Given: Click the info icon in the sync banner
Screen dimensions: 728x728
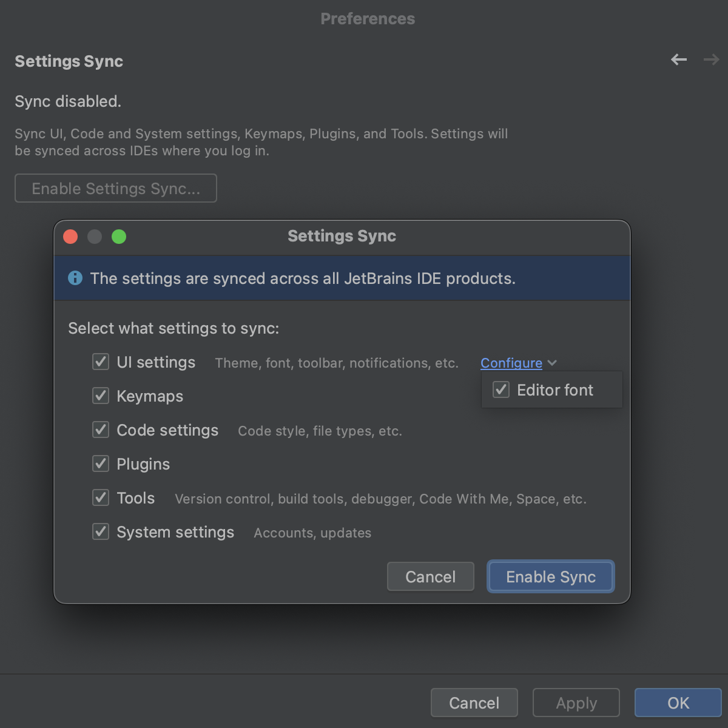Looking at the screenshot, I should point(75,278).
